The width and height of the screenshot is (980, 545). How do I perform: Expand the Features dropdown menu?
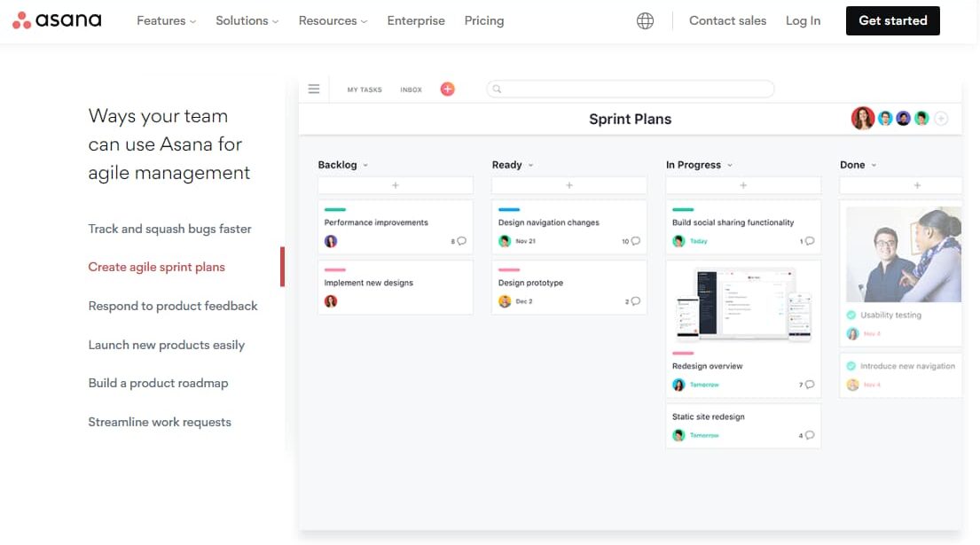166,20
